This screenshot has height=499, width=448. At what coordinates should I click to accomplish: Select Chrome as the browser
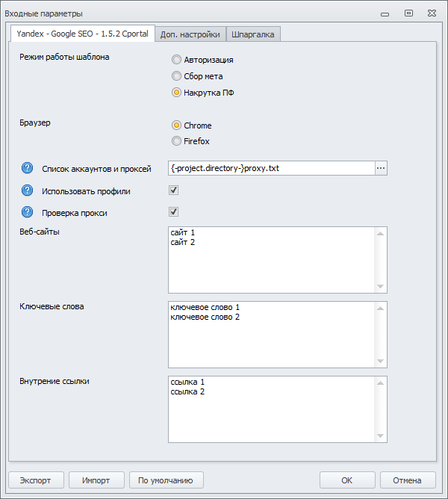click(x=176, y=125)
